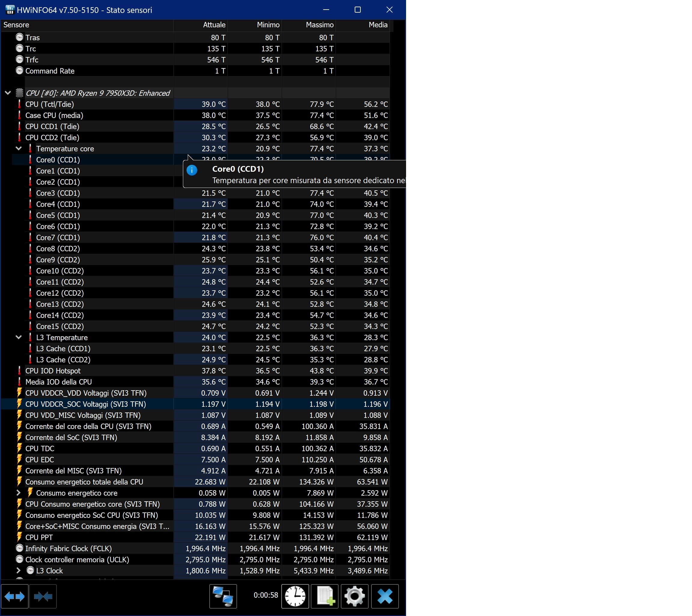Screen dimensions: 692x616
Task: Click the clock reset timer icon
Action: tap(295, 596)
